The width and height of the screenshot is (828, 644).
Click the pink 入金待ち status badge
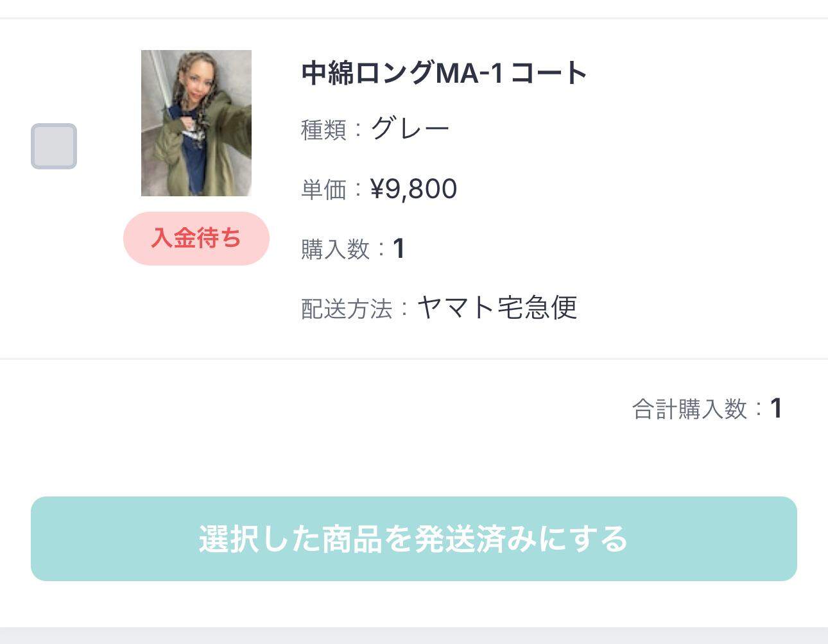tap(196, 238)
